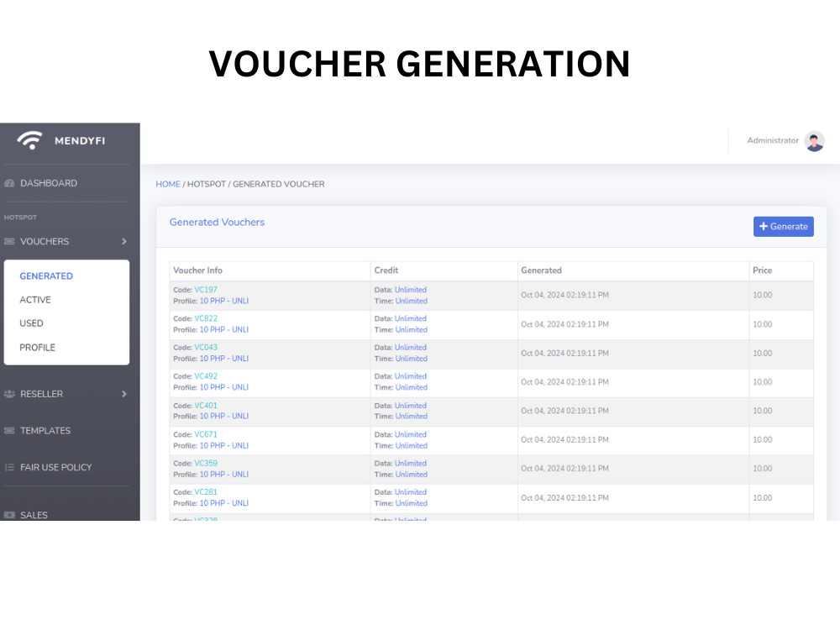Click the GENERATED VOUCHER breadcrumb text
This screenshot has height=630, width=840.
tap(279, 184)
